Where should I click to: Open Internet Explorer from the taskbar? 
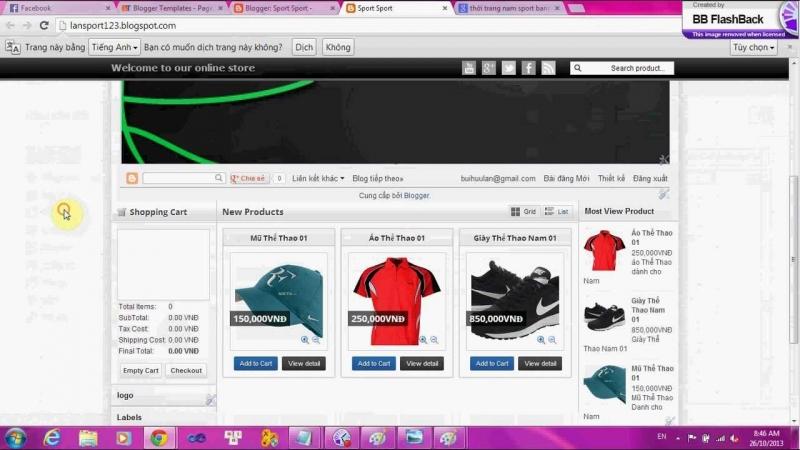pos(52,437)
